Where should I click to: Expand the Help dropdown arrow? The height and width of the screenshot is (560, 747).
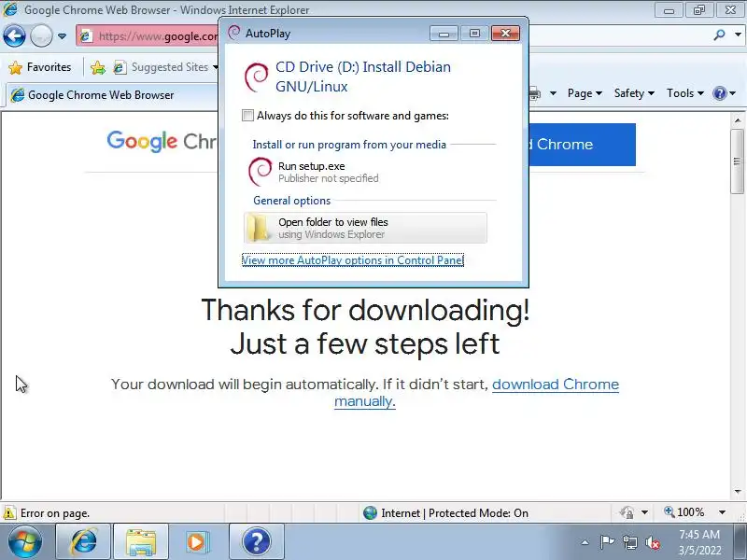733,93
